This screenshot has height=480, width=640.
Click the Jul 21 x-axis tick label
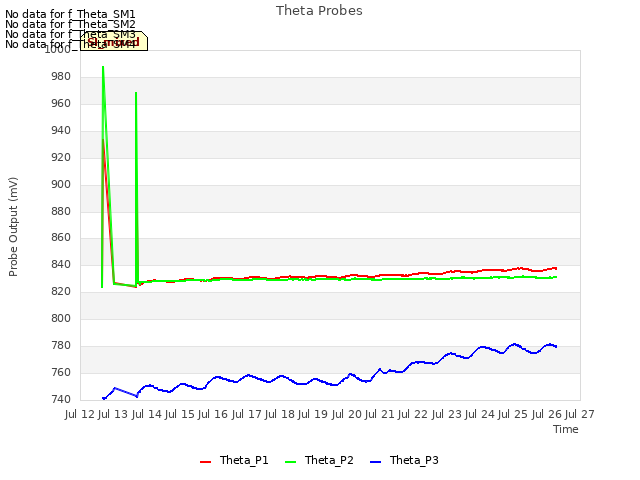tap(380, 414)
